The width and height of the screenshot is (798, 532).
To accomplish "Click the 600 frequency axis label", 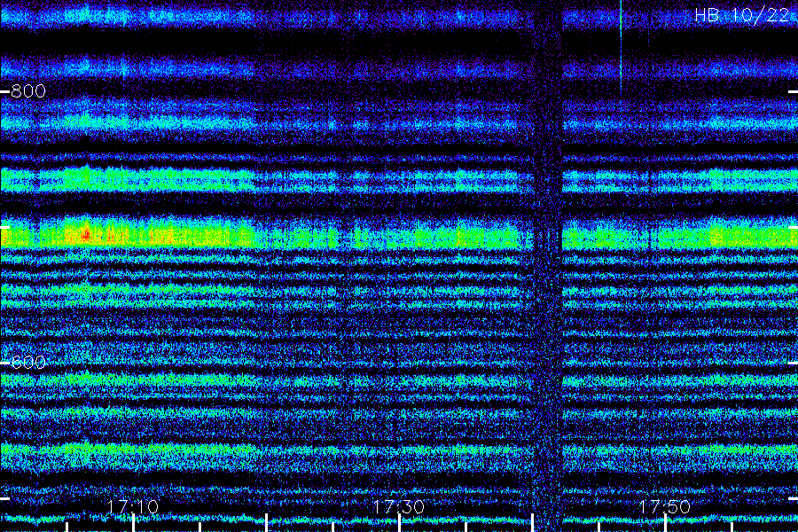I will point(28,363).
